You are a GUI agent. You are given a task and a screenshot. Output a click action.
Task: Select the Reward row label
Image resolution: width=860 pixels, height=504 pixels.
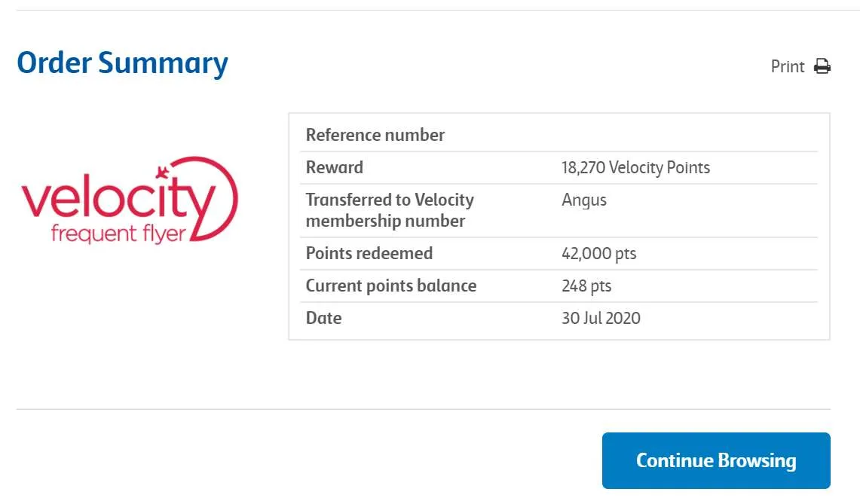335,167
